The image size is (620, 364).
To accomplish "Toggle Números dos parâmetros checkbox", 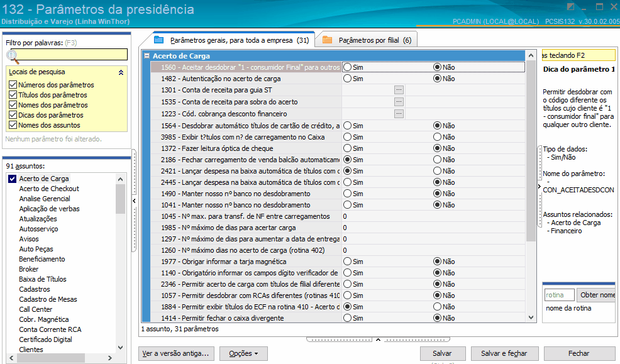I will tap(13, 85).
